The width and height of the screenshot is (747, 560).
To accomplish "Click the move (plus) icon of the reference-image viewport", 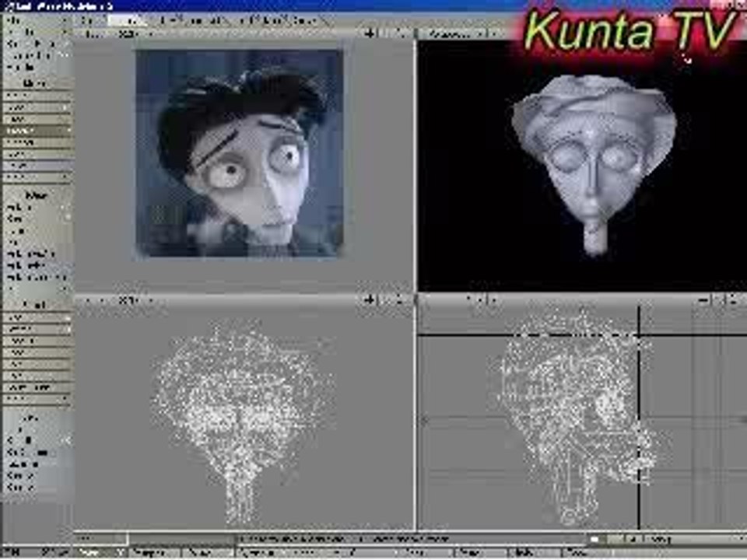I will tap(369, 33).
